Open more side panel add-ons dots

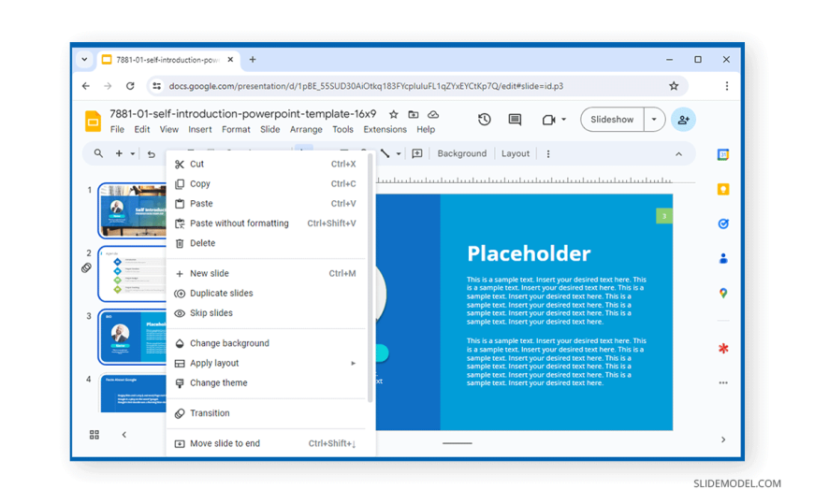[723, 383]
